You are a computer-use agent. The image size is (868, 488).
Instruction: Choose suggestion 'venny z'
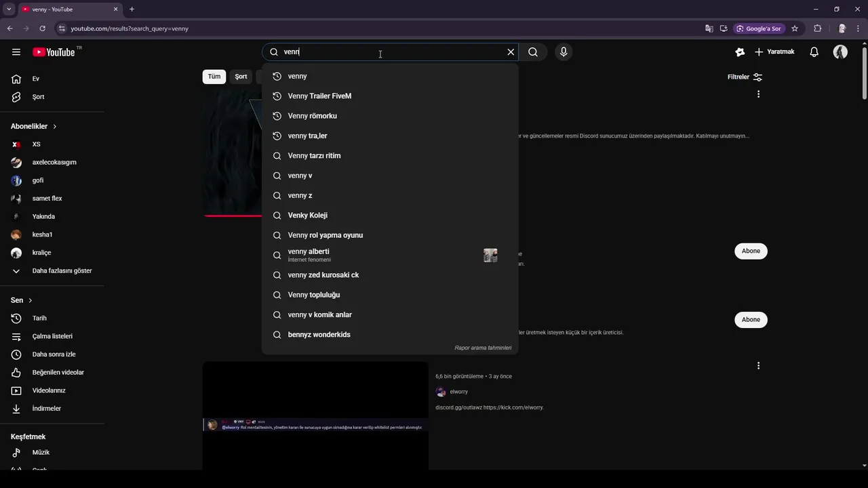390,196
